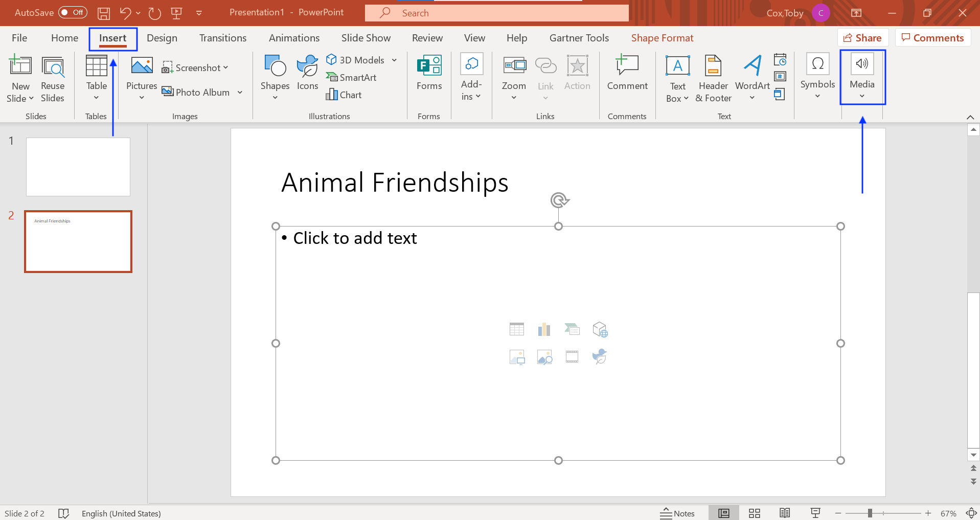Click the Insert Table placeholder icon

coord(517,329)
